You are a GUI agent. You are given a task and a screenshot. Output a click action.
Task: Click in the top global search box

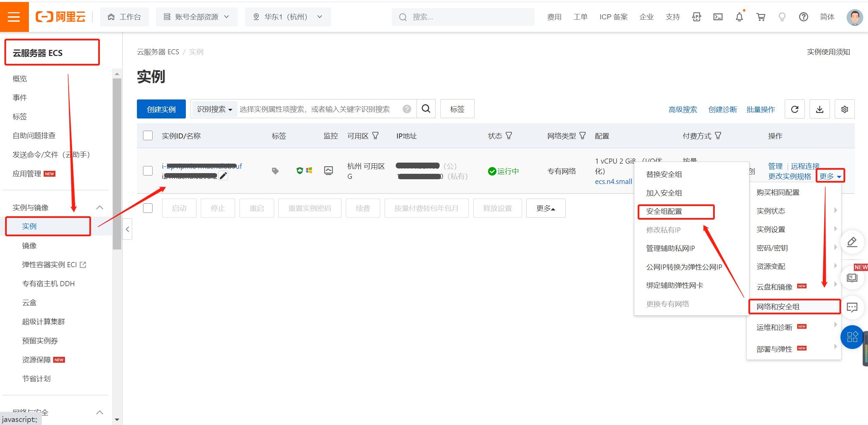[463, 17]
